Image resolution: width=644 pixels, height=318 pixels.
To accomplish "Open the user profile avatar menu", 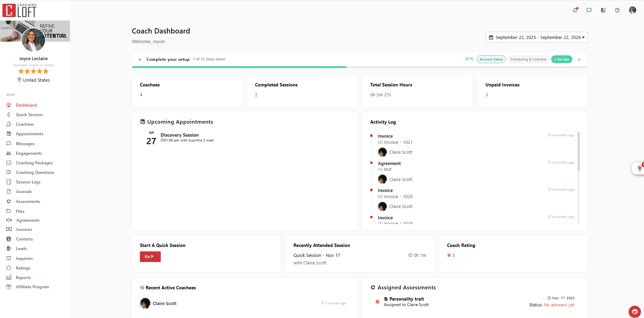I will pyautogui.click(x=632, y=10).
